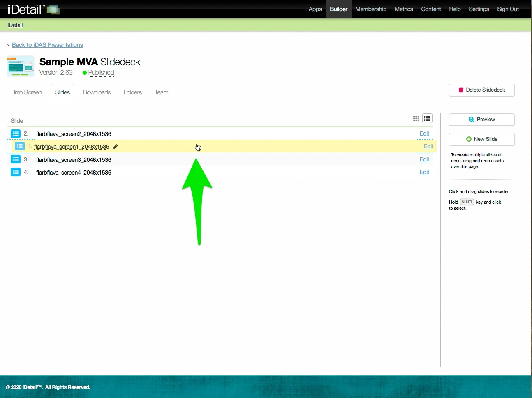Screen dimensions: 532x398
Task: Switch to the Team tab
Action: pyautogui.click(x=162, y=92)
